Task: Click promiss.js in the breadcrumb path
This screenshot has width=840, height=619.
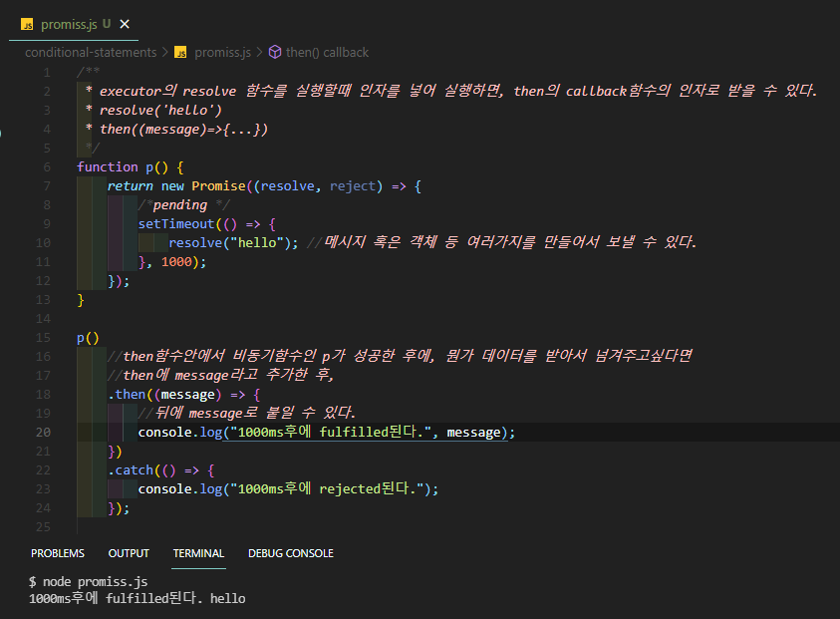Action: coord(222,52)
